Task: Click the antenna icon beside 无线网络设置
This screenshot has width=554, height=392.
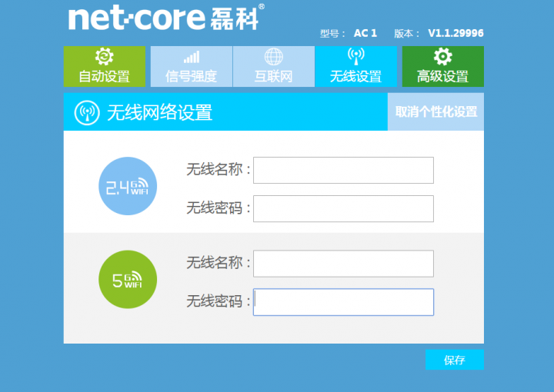Action: 87,112
